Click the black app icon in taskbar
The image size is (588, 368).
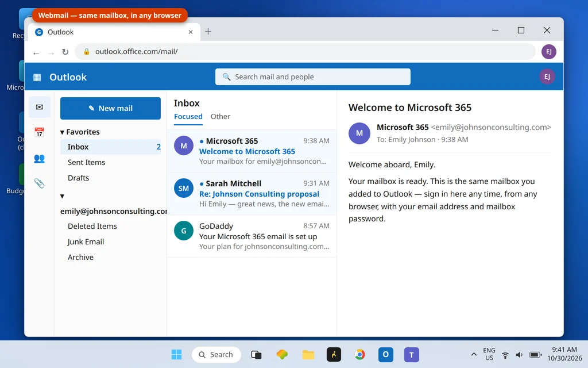[x=334, y=354]
